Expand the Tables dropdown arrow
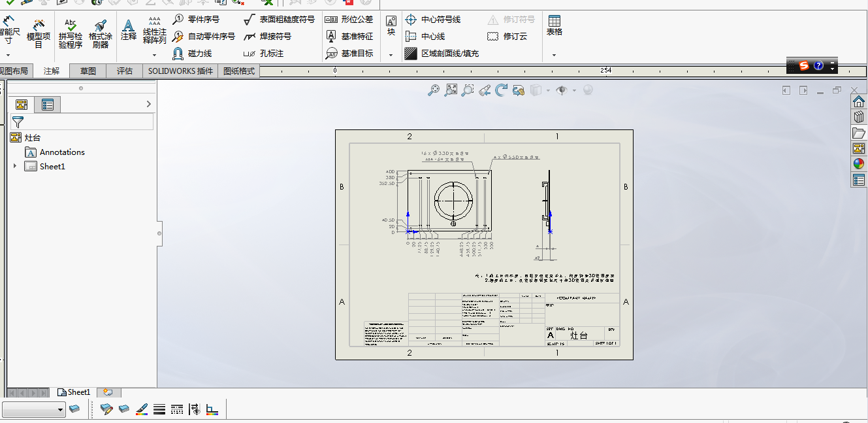The width and height of the screenshot is (868, 423). [x=554, y=55]
